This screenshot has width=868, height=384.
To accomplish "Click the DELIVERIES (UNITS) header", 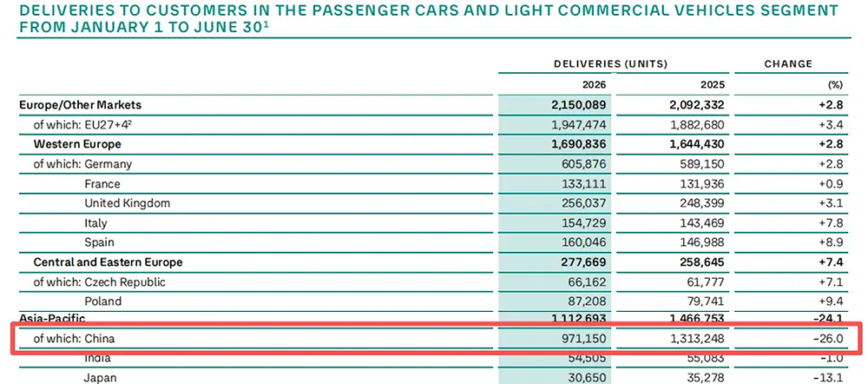I will click(x=610, y=63).
